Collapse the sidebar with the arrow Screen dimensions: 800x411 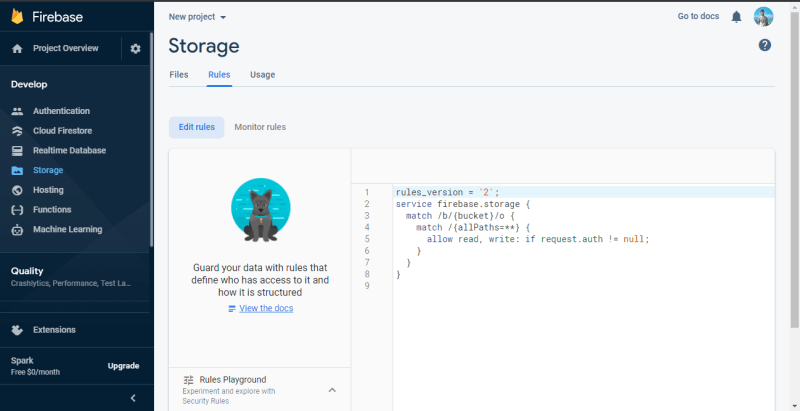pos(133,398)
